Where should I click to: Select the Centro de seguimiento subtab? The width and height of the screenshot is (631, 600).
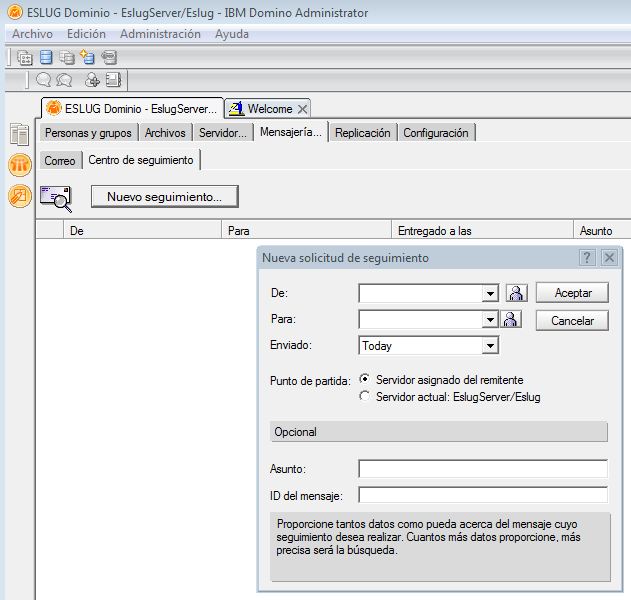pos(141,160)
